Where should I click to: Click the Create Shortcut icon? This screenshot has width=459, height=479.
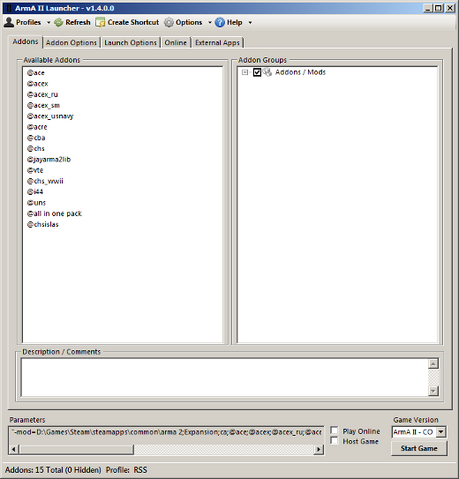coord(100,22)
